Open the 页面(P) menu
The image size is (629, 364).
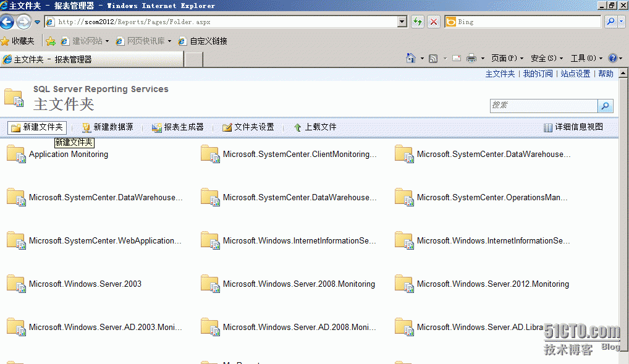507,59
